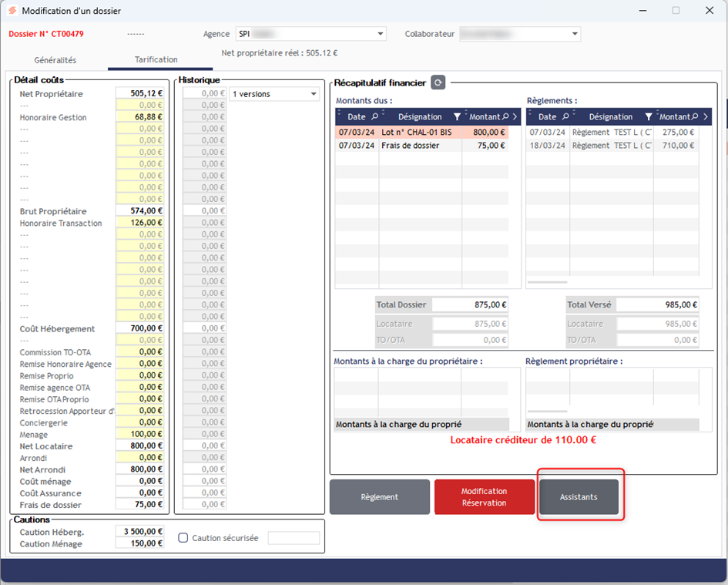The height and width of the screenshot is (585, 728).
Task: Switch to the Généralités tab
Action: tap(55, 60)
